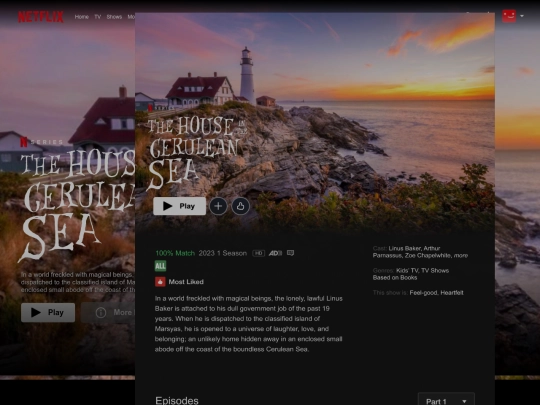The width and height of the screenshot is (540, 405).
Task: Open the Based on Books genre link
Action: point(395,278)
